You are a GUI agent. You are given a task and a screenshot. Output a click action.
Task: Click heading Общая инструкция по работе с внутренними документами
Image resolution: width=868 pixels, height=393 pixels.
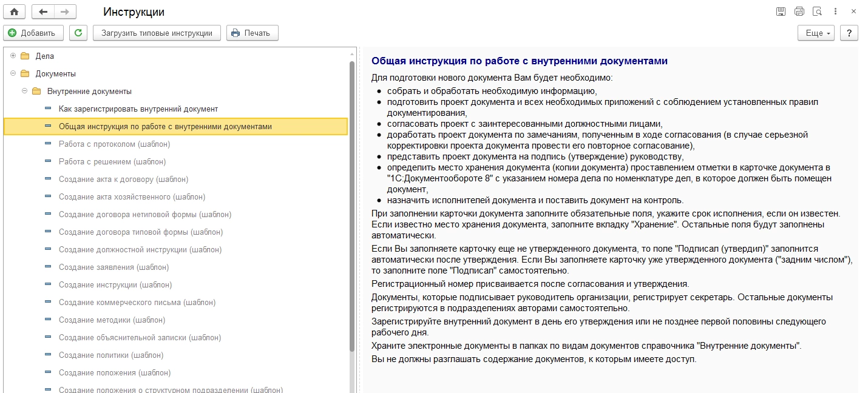click(x=520, y=61)
